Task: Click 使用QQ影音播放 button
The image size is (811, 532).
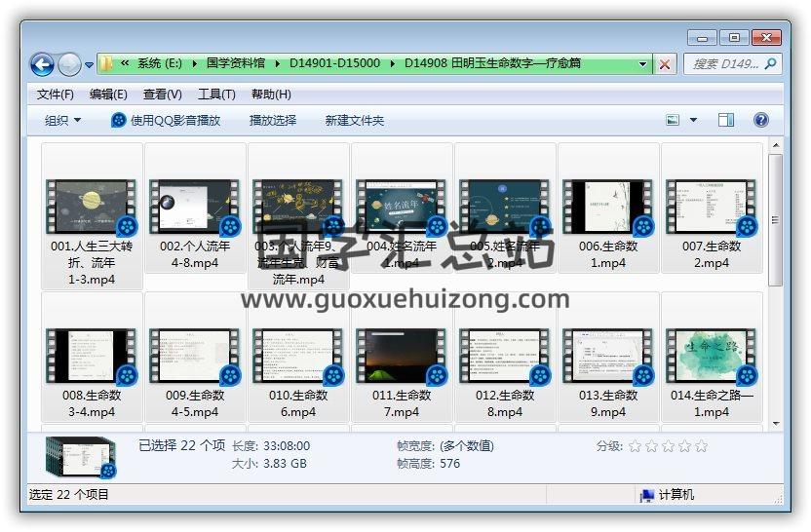Action: pos(166,120)
